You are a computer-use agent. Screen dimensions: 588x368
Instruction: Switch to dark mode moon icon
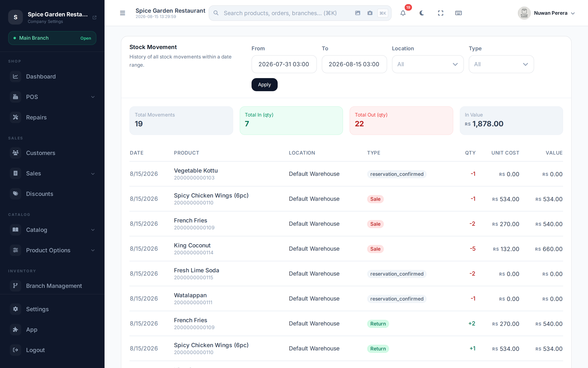point(422,13)
